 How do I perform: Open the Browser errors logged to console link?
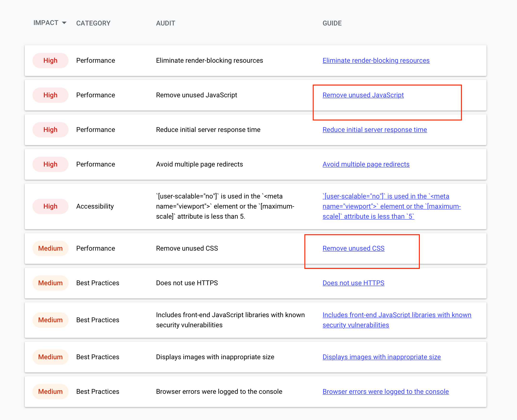385,392
